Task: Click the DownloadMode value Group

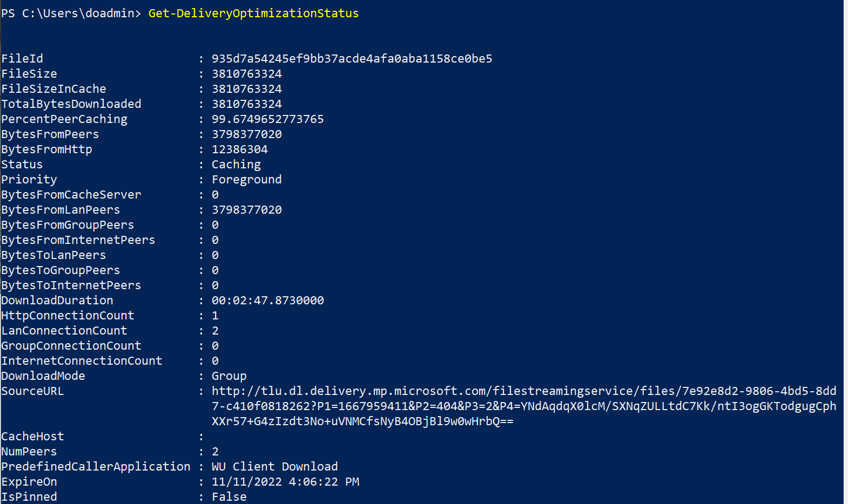Action: pyautogui.click(x=229, y=376)
